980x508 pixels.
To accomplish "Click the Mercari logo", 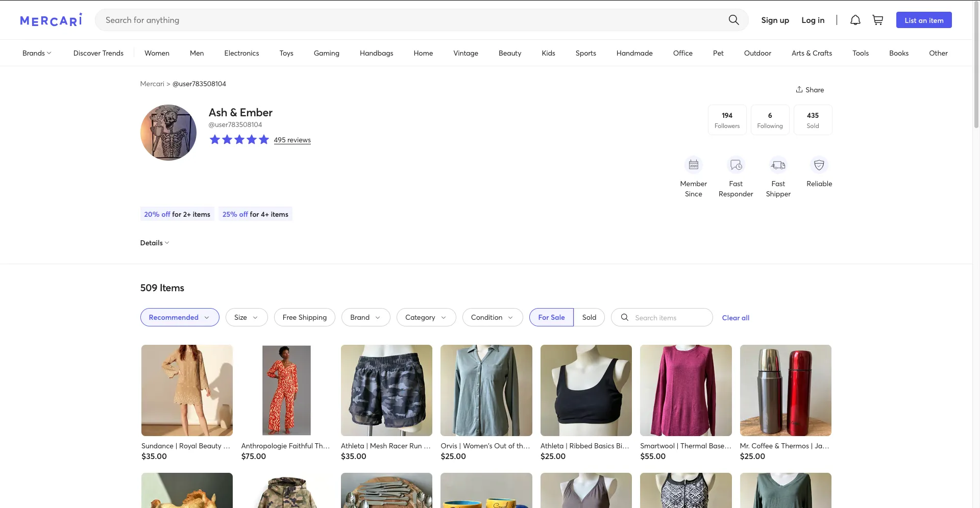I will tap(51, 20).
